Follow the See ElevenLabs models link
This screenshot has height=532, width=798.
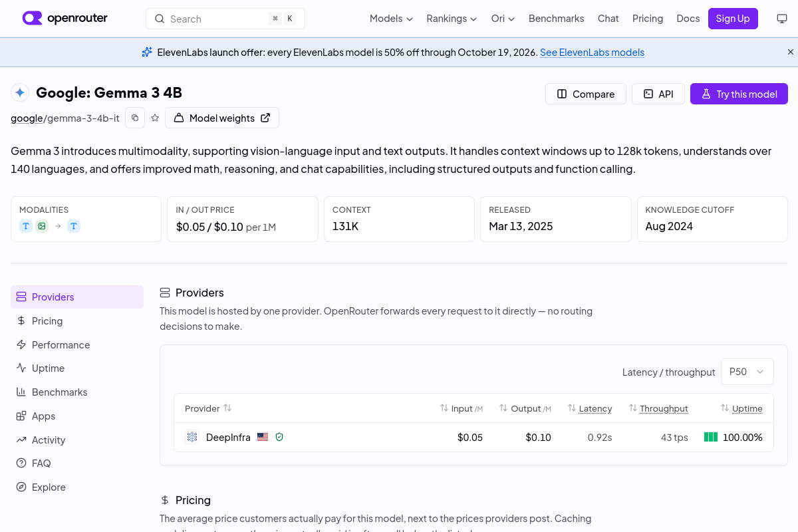click(x=592, y=52)
